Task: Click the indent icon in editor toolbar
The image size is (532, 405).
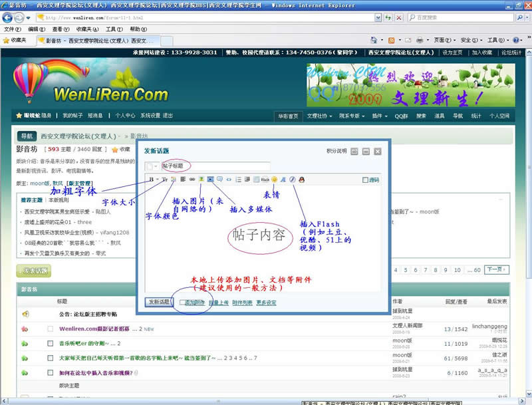Action: coord(247,180)
